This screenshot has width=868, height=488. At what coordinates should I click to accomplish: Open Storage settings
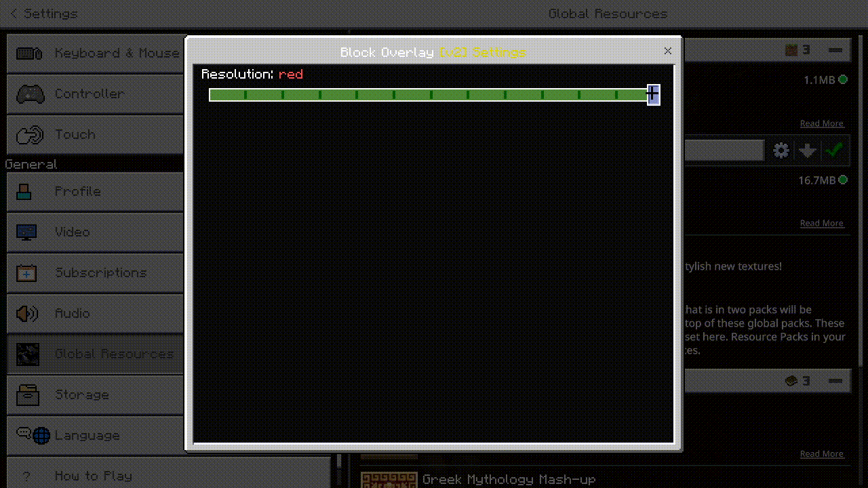tap(95, 395)
